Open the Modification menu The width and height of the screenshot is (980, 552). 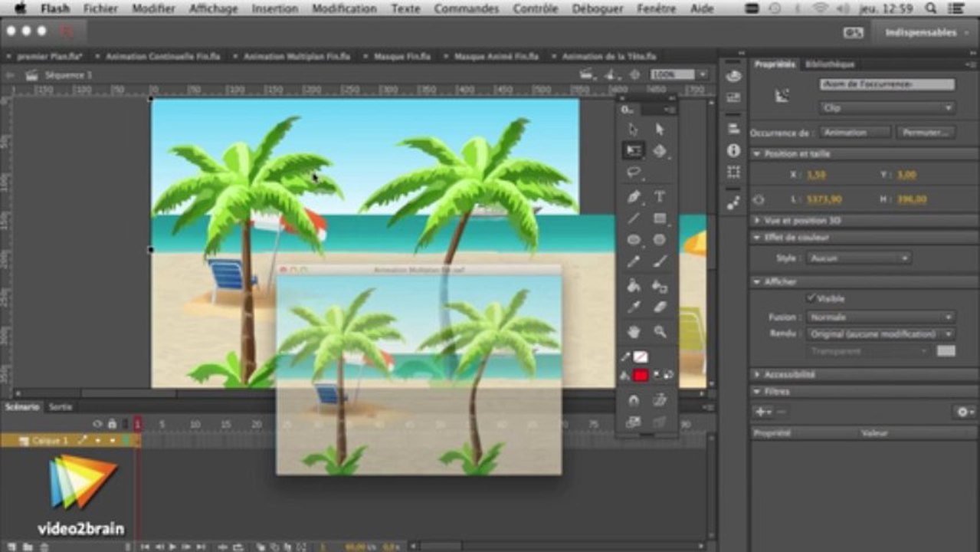tap(344, 8)
